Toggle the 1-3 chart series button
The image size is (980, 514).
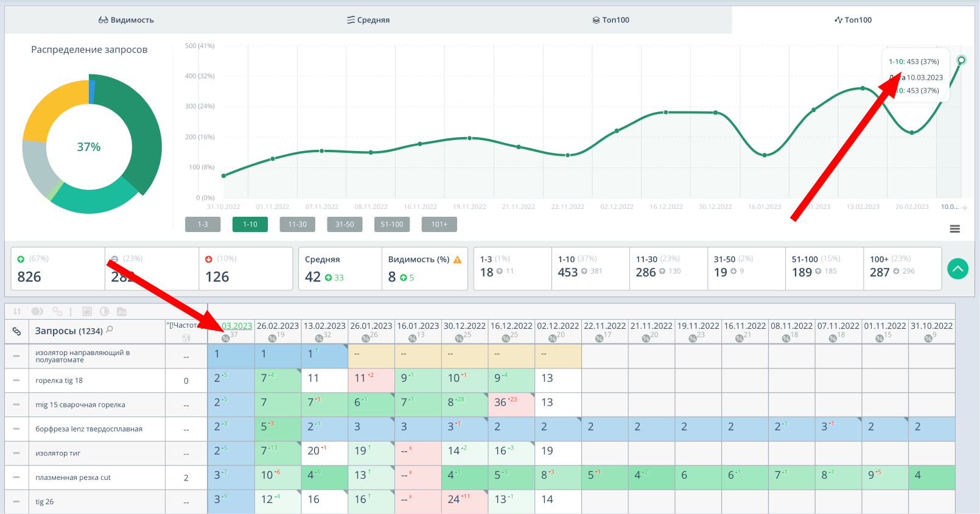[x=203, y=224]
